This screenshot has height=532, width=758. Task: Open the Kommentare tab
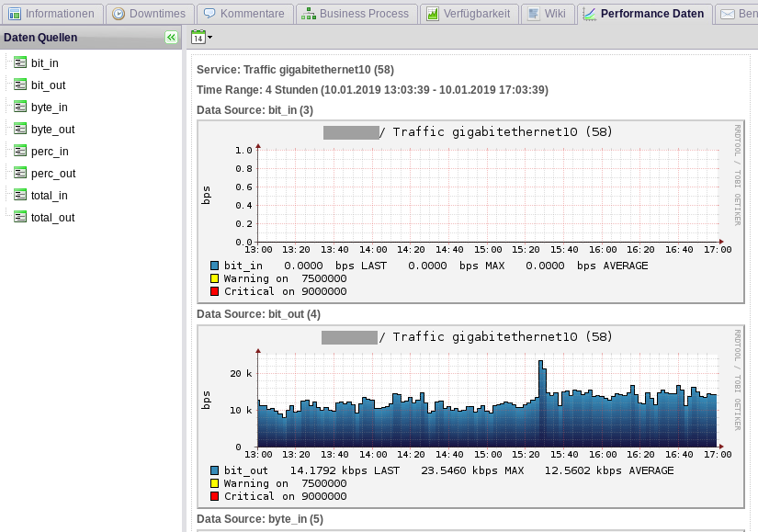coord(244,14)
